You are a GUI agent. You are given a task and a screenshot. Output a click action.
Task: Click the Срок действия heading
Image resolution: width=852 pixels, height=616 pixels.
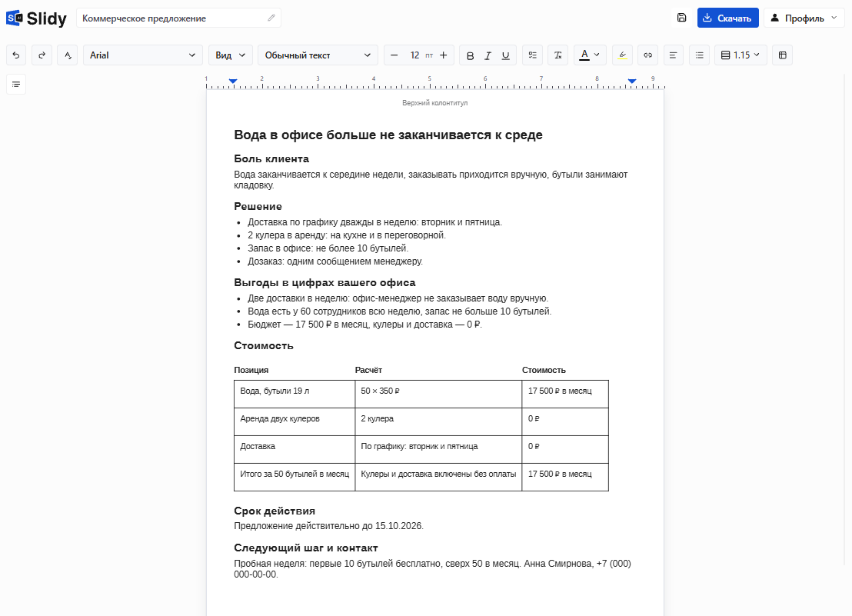275,511
